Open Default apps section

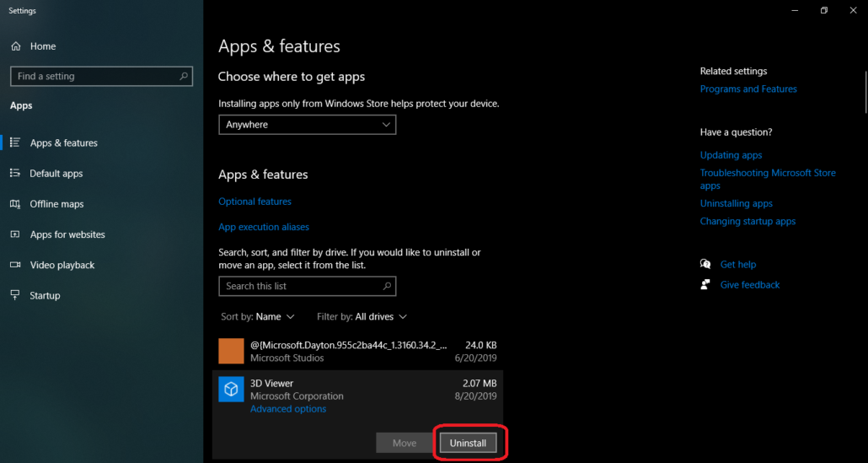pyautogui.click(x=56, y=174)
